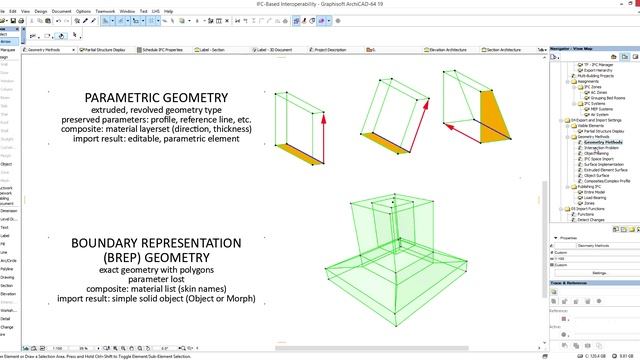This screenshot has width=640, height=360.
Task: Toggle the second blue snap guides toolbar button
Action: click(121, 21)
